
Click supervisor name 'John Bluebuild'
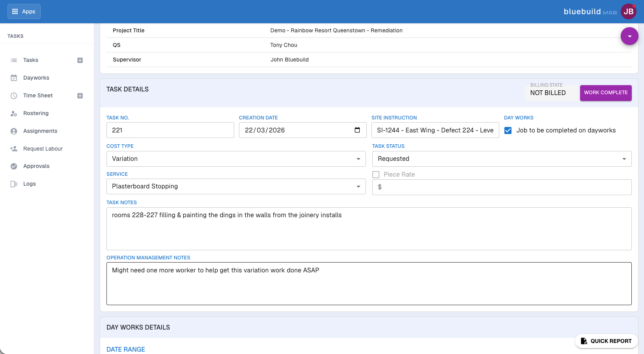(x=289, y=60)
